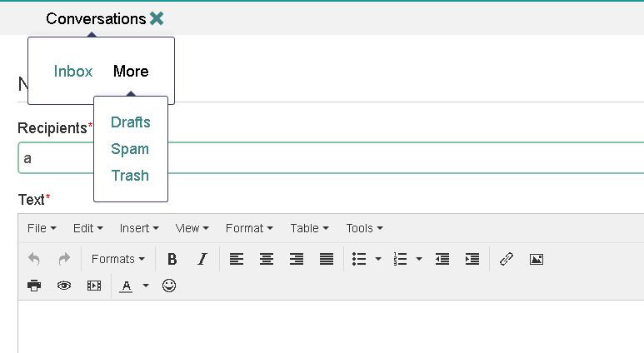644x353 pixels.
Task: Insert an image into the message
Action: pos(537,259)
